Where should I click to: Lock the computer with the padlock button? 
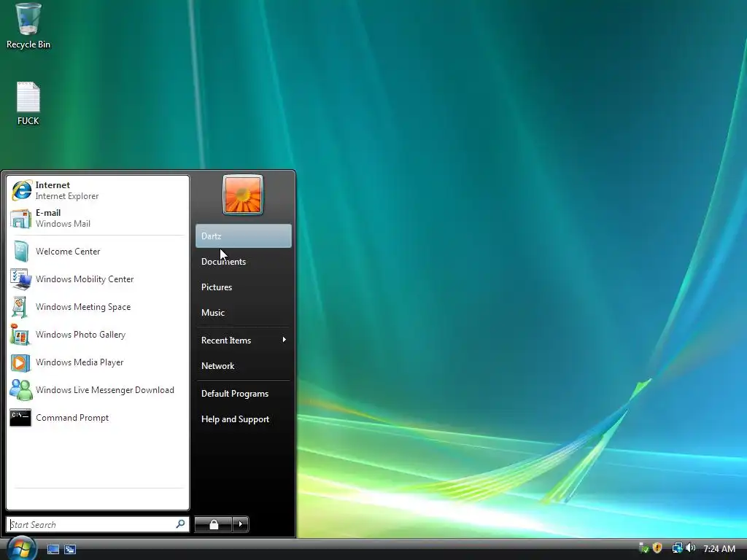tap(214, 524)
